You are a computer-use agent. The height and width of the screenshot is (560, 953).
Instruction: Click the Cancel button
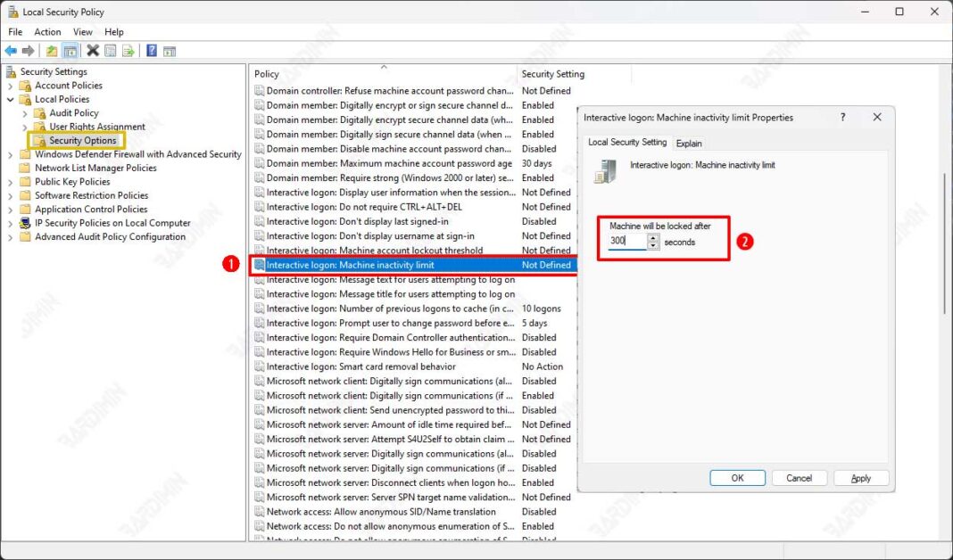pyautogui.click(x=799, y=477)
